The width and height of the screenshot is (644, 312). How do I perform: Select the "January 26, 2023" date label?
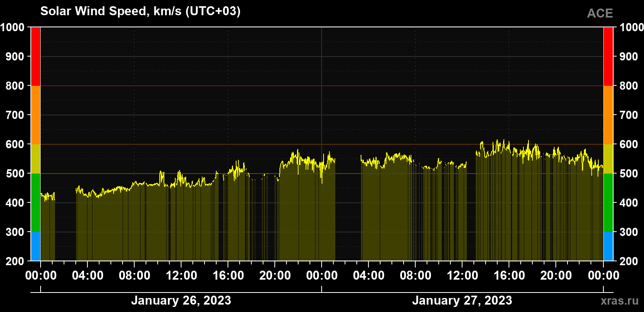[181, 301]
